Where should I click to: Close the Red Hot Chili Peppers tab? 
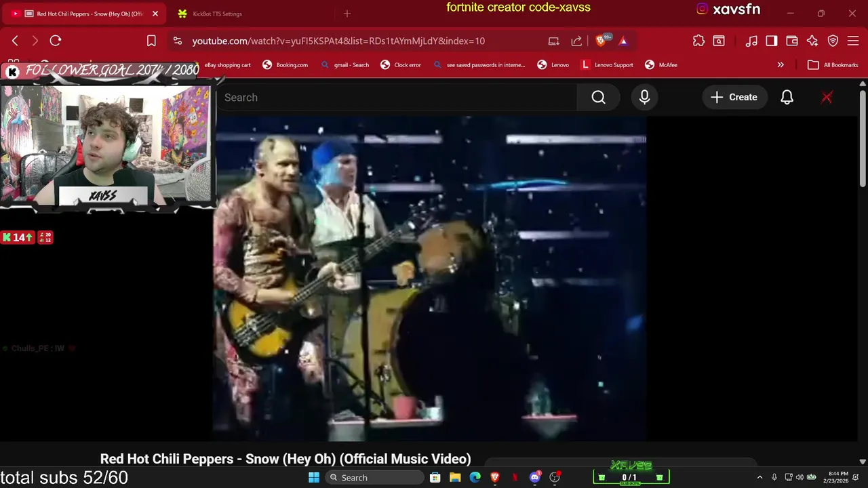[x=155, y=14]
